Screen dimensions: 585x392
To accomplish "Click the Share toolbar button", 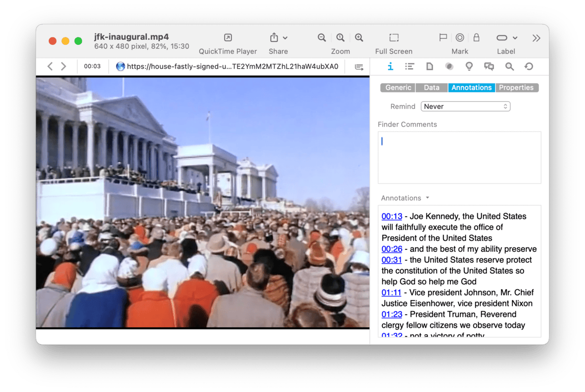I will tap(278, 38).
